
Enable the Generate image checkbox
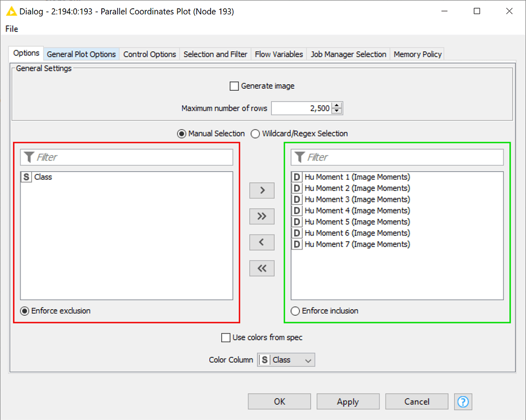pos(234,86)
